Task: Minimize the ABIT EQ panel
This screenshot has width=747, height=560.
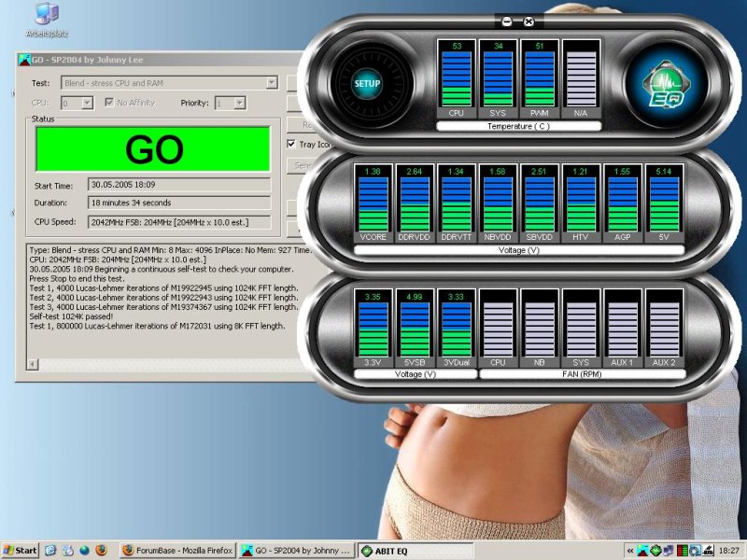Action: tap(507, 21)
